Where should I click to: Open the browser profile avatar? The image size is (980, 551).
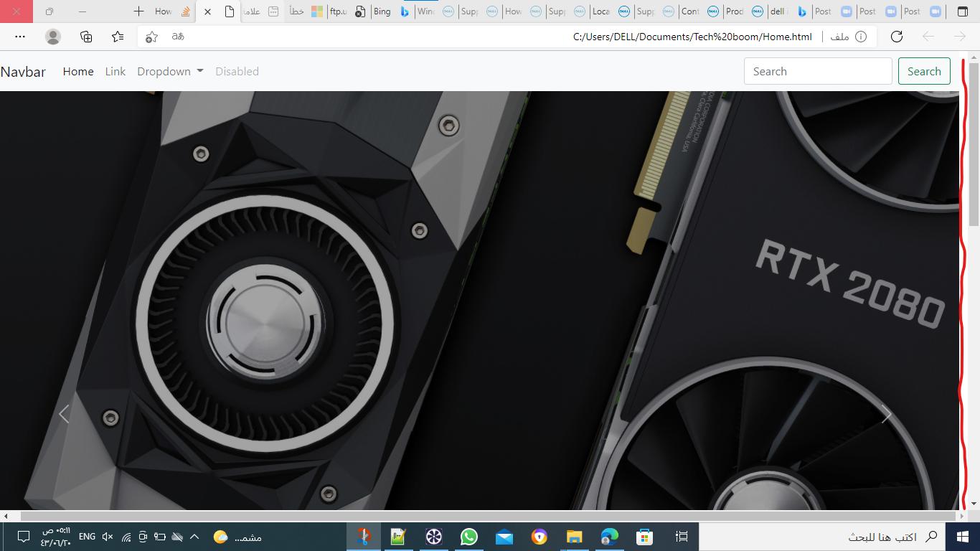point(52,37)
